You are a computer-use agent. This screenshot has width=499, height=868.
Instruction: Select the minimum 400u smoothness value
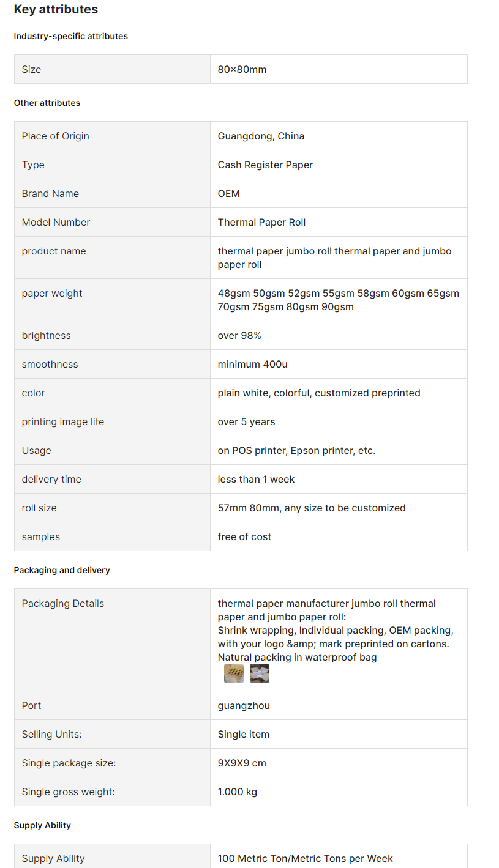(253, 364)
